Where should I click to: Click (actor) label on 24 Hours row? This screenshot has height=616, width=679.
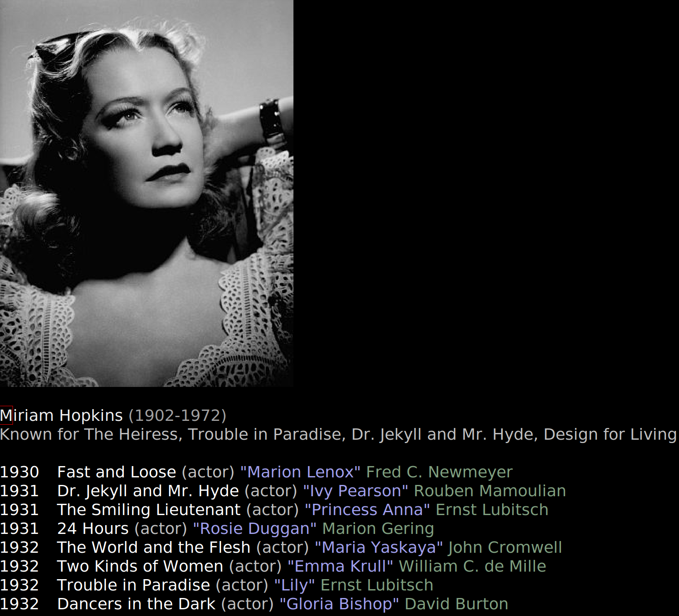161,528
